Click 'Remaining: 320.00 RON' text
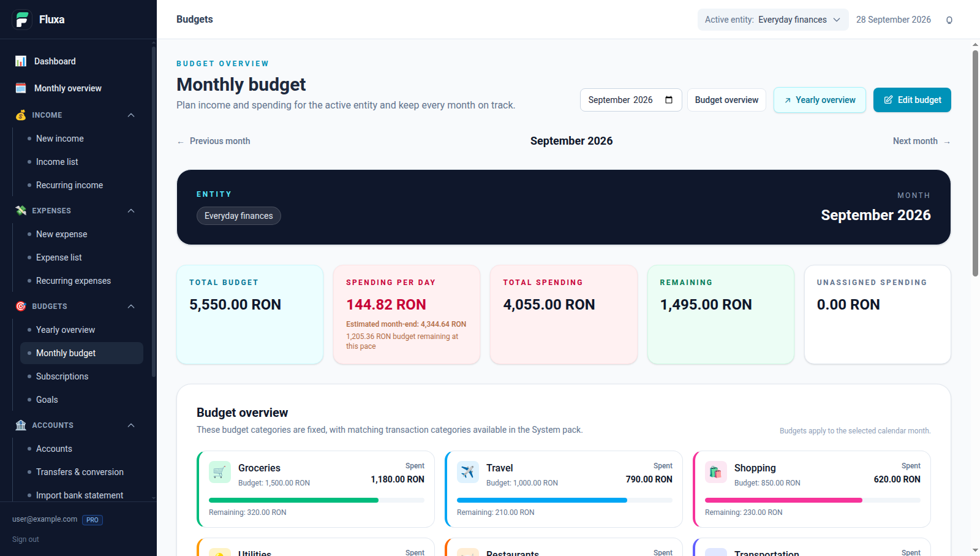Image resolution: width=980 pixels, height=556 pixels. click(247, 512)
